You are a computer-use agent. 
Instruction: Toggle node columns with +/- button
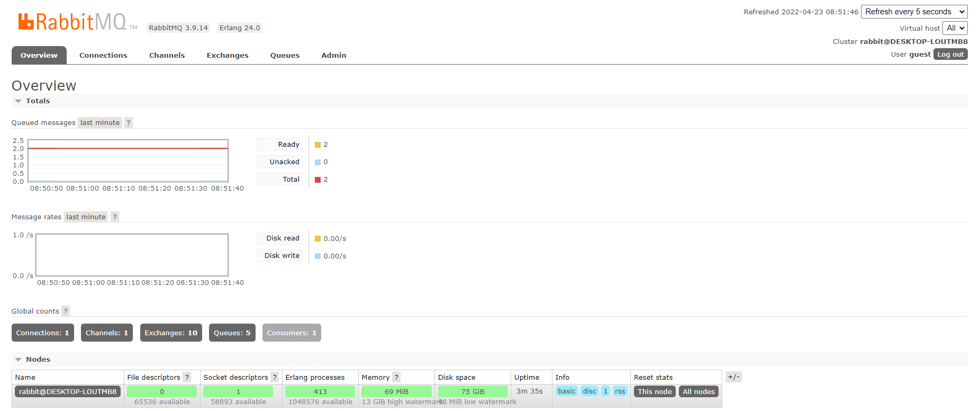coord(733,377)
